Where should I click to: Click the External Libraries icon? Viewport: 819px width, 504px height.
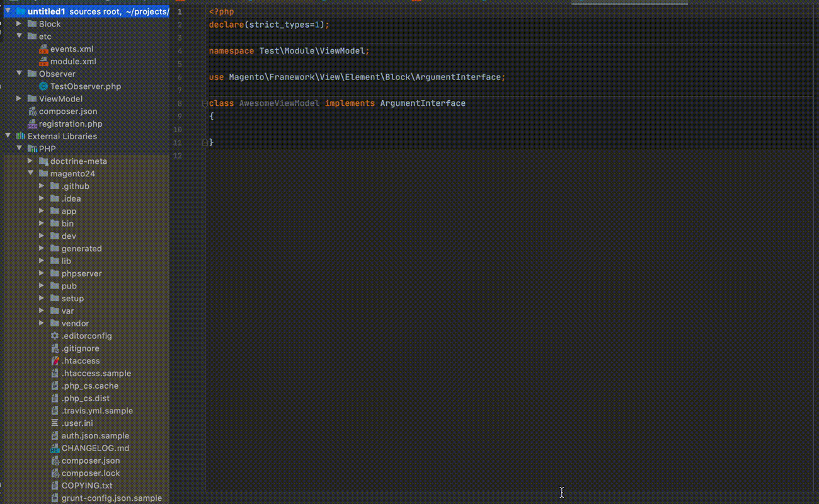20,136
